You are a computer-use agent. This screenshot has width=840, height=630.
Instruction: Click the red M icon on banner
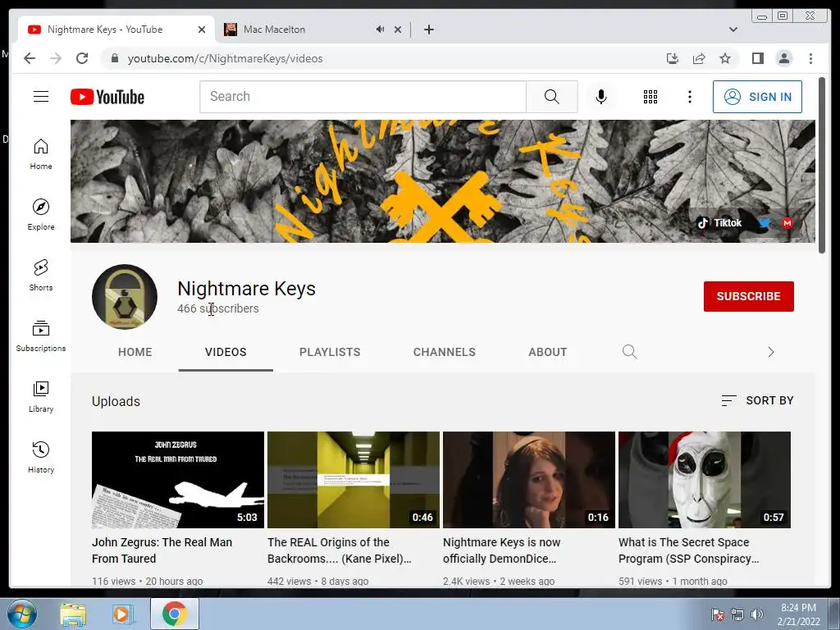tap(787, 223)
